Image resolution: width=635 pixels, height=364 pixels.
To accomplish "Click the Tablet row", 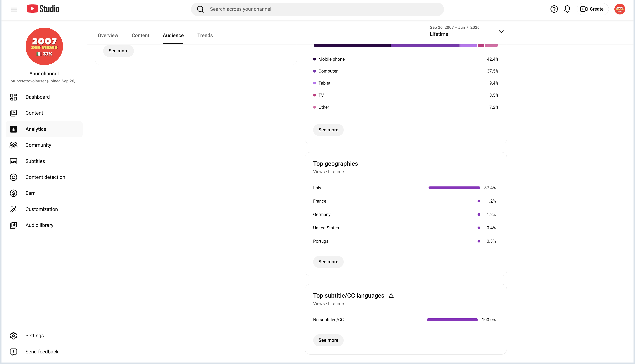I will (x=406, y=83).
